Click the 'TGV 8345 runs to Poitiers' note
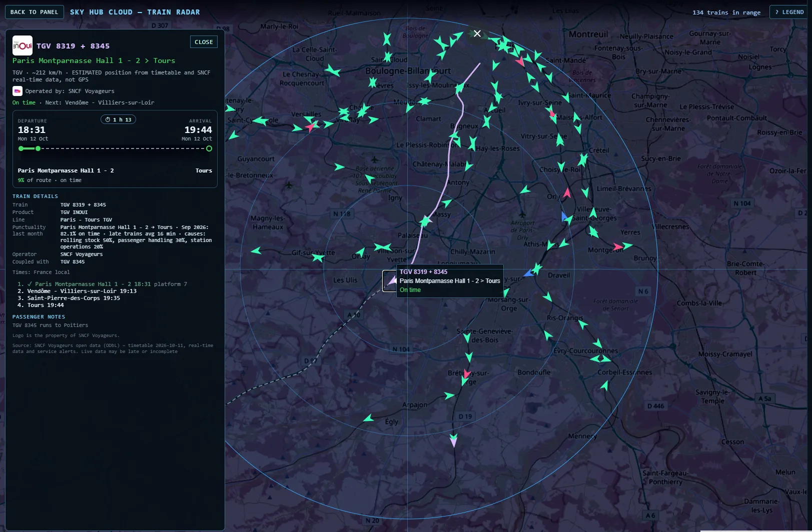 pos(50,325)
